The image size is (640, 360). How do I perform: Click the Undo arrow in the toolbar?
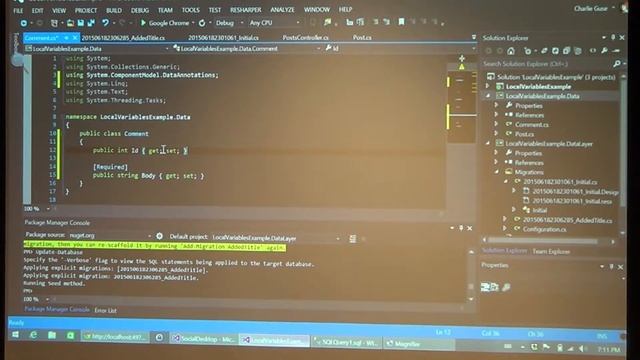(105, 23)
